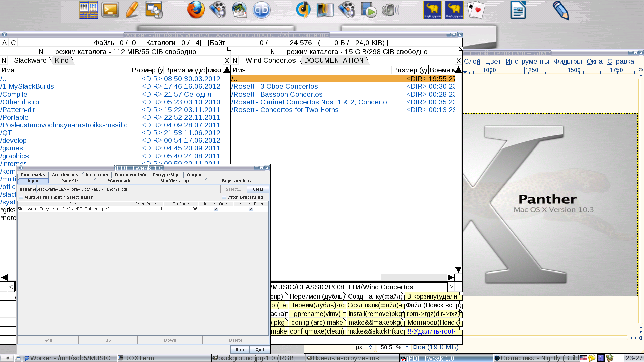This screenshot has width=644, height=362.
Task: Click the left panel horizontal scroll-left arrow
Action: click(x=4, y=278)
